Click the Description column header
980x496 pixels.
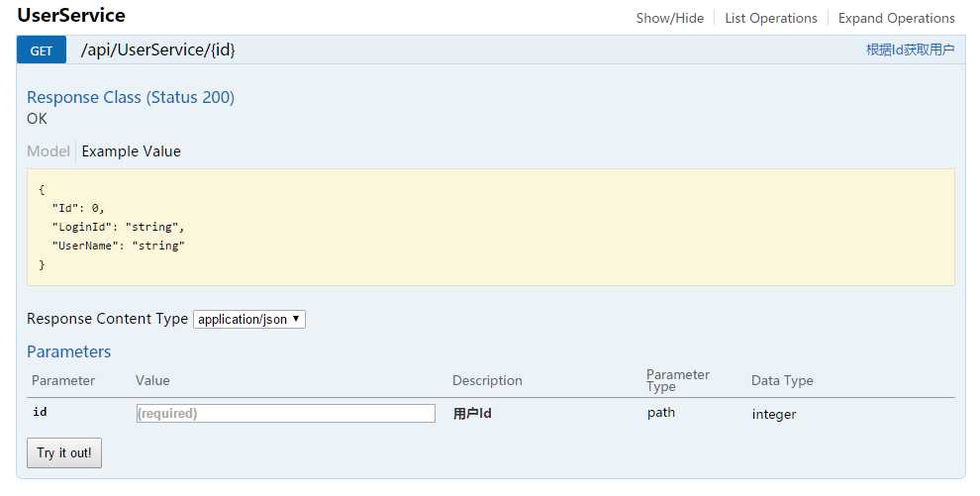[487, 380]
